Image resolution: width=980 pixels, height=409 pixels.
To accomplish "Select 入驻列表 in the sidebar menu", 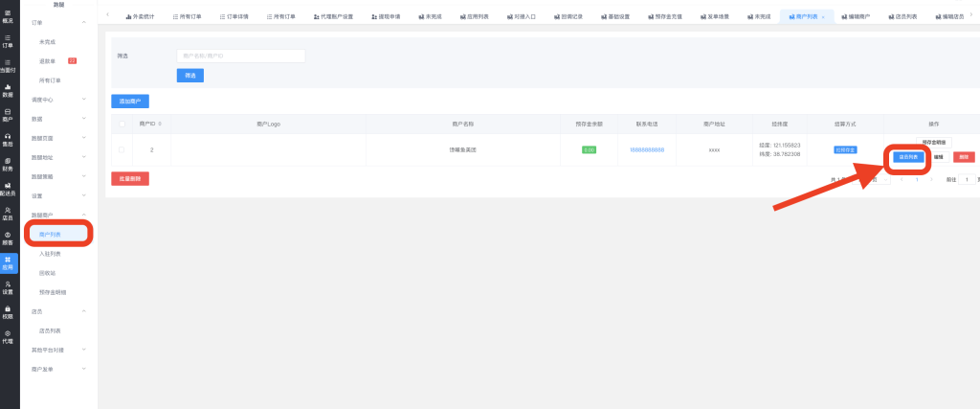I will 50,254.
